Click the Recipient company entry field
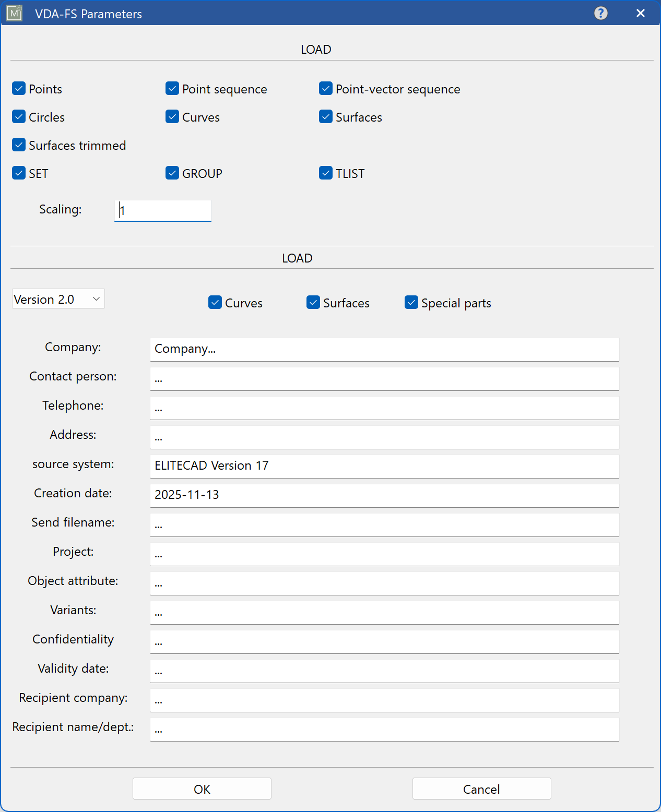Screen dimensions: 661x812 click(x=384, y=700)
